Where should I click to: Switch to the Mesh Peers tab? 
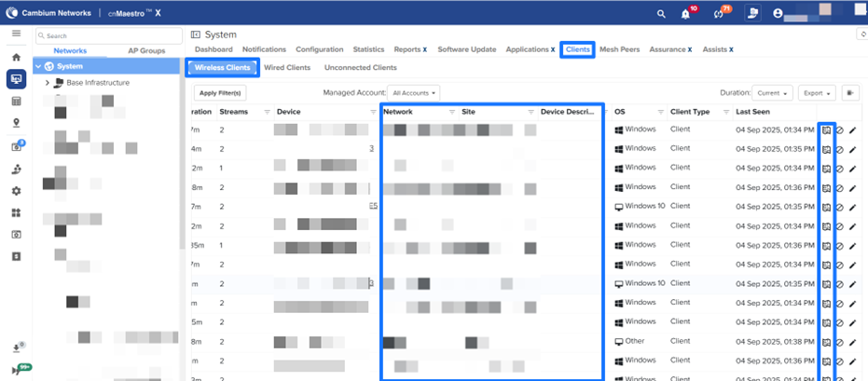pos(620,49)
